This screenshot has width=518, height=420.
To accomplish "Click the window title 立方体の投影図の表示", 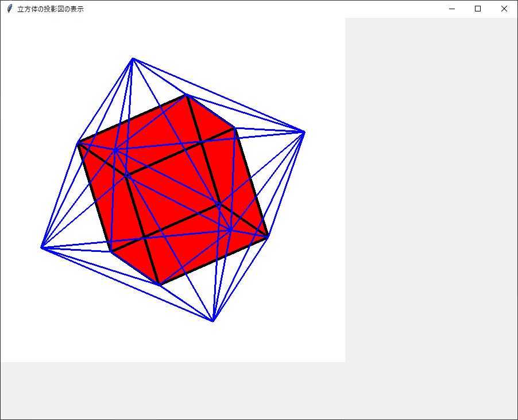I will tap(51, 9).
